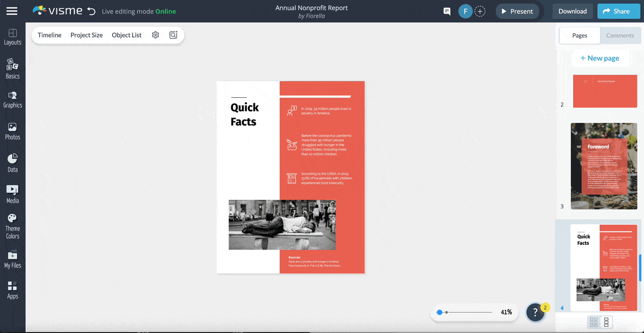The height and width of the screenshot is (333, 644).
Task: Select the Basics sidebar icon
Action: point(12,69)
